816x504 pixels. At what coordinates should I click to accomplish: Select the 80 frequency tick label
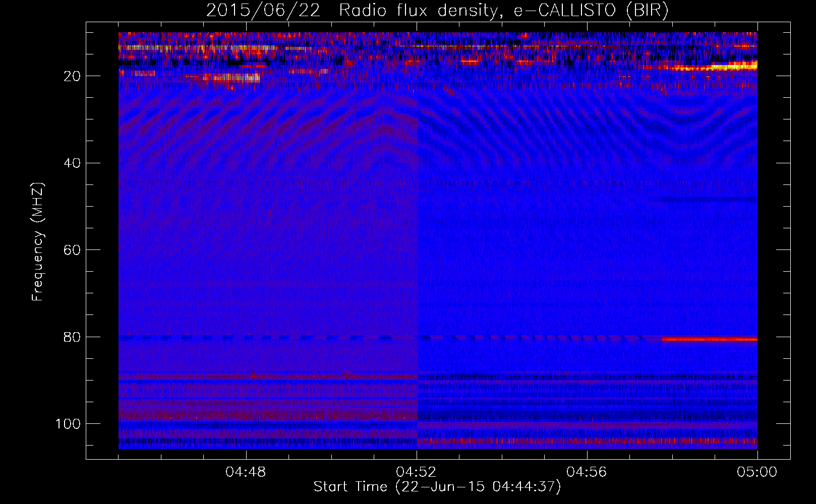(73, 337)
